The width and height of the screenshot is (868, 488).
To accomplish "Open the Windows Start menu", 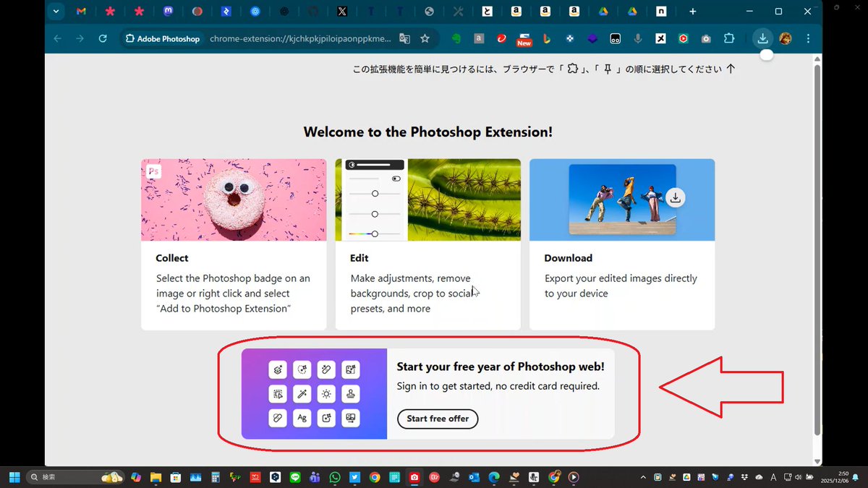I will [14, 477].
